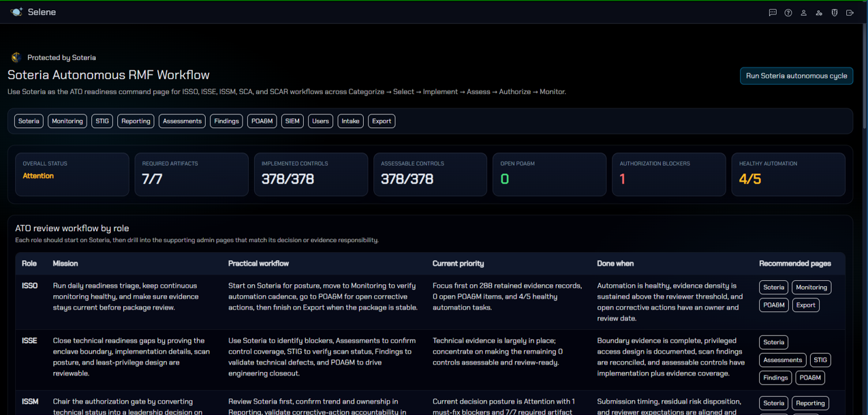Switch to the Monitoring navigation pill
Viewport: 868px width, 415px height.
(67, 121)
